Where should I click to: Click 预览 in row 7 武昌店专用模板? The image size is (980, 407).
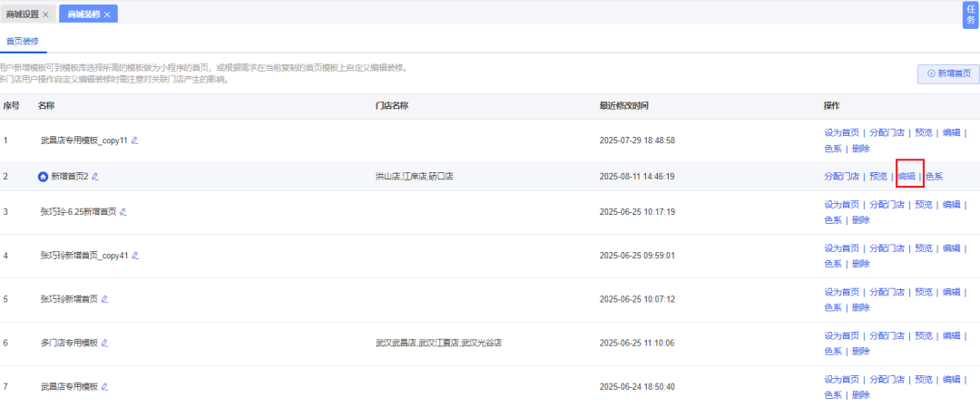(924, 379)
